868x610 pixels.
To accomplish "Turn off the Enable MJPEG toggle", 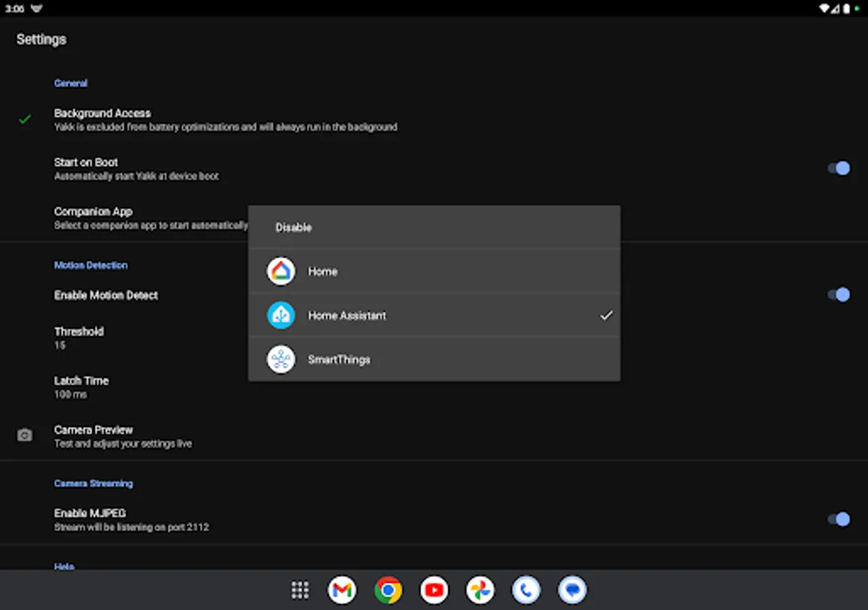I will pyautogui.click(x=839, y=518).
